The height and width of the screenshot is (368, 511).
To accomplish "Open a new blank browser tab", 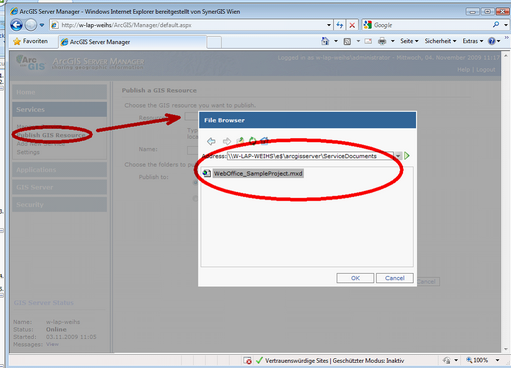I will [214, 42].
